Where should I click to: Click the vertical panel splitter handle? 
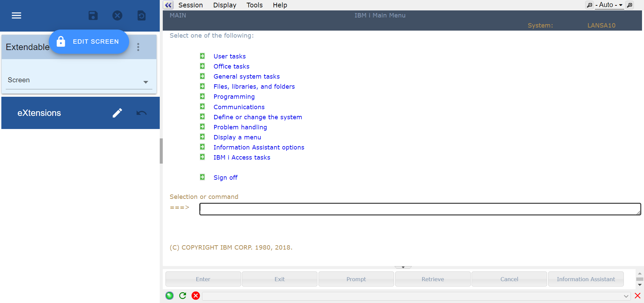pos(161,151)
